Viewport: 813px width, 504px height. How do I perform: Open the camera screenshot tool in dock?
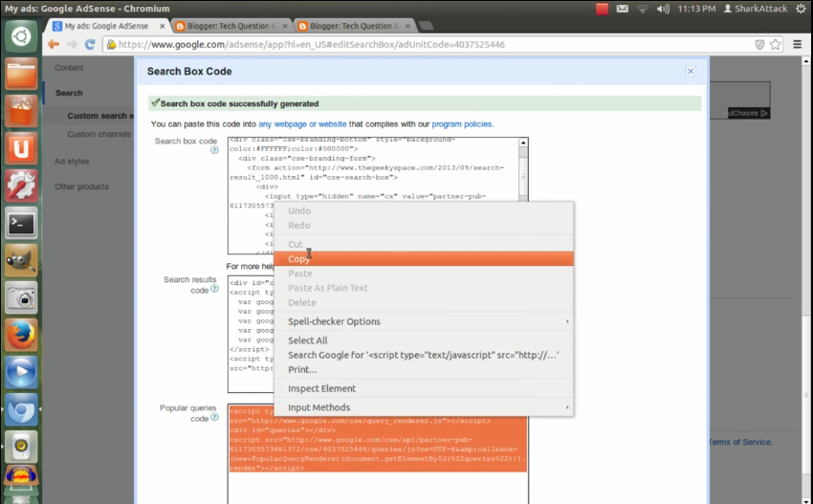pos(21,298)
